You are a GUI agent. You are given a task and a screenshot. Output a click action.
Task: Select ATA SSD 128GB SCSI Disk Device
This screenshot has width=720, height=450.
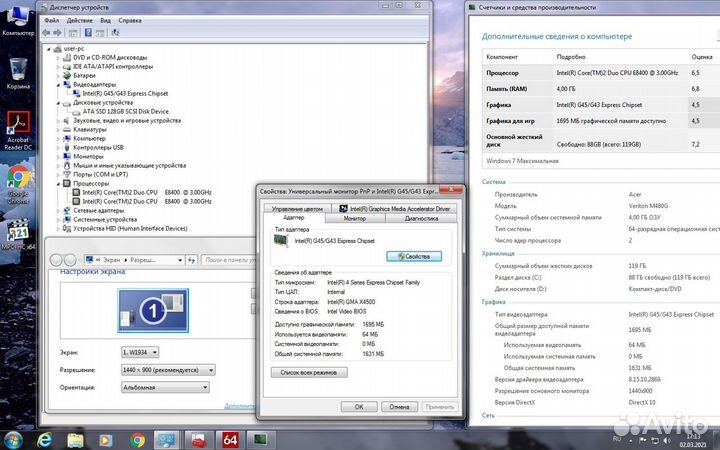(125, 112)
